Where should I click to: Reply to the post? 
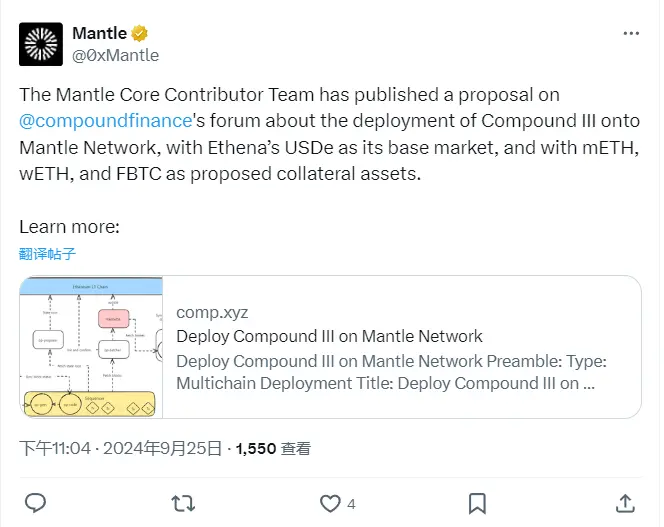tap(35, 502)
